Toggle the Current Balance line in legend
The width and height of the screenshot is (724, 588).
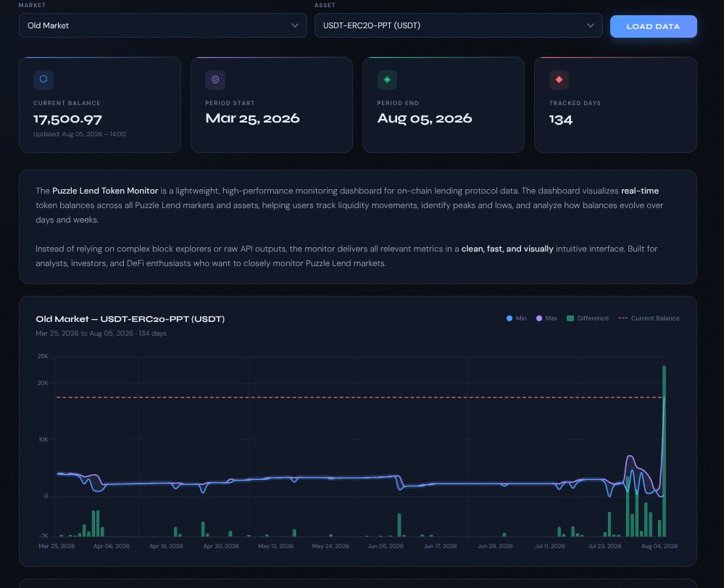649,318
